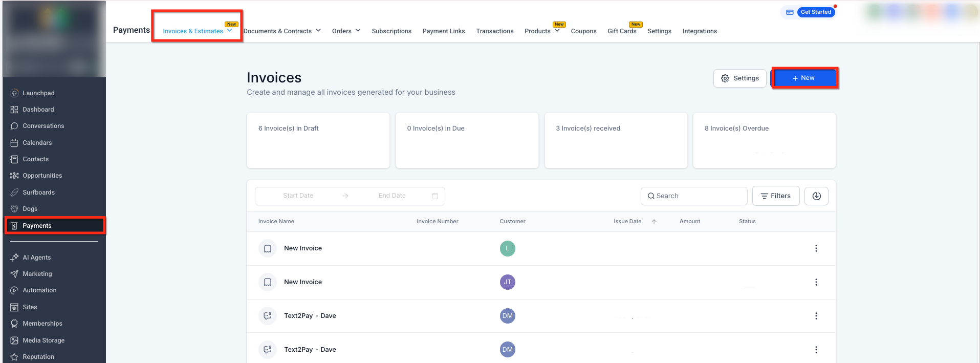Image resolution: width=980 pixels, height=363 pixels.
Task: Open the Filters panel
Action: (776, 196)
